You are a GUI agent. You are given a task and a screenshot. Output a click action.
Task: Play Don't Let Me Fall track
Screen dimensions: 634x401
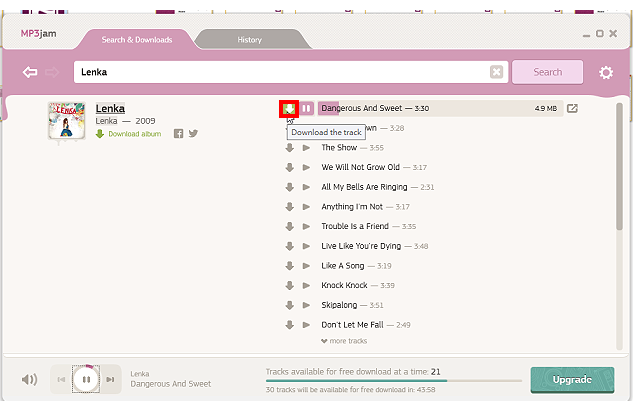(306, 325)
